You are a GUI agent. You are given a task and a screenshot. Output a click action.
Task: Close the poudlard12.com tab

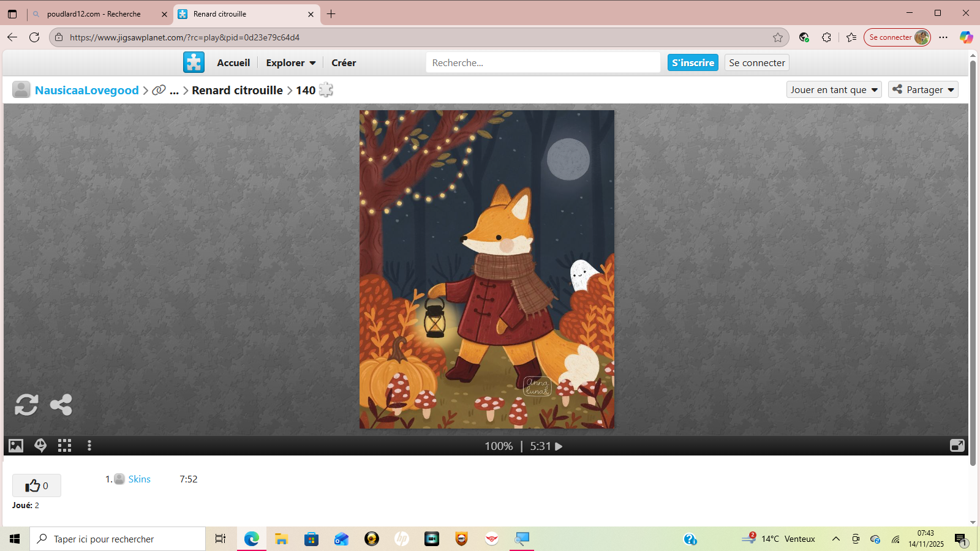(164, 14)
